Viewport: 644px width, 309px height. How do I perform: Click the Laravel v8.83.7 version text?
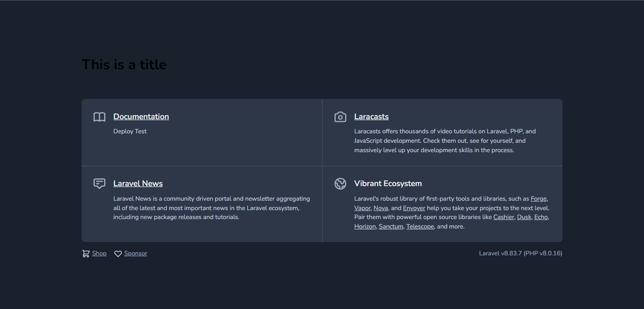click(520, 253)
